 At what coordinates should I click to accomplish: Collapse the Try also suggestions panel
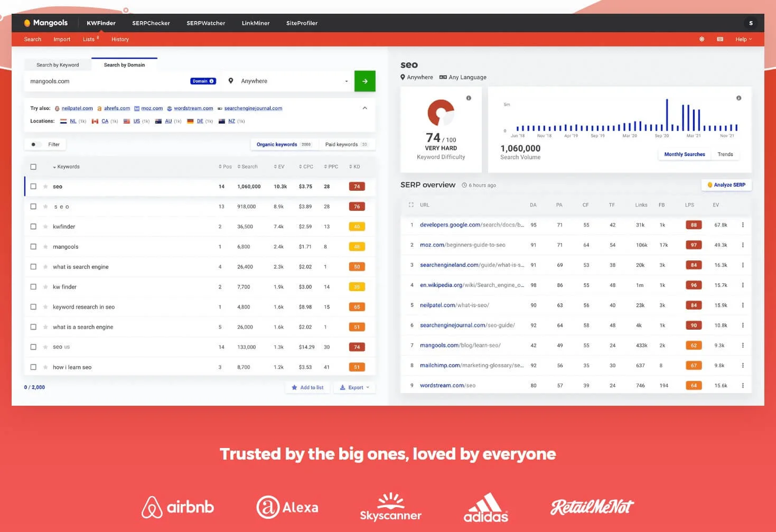pyautogui.click(x=364, y=108)
